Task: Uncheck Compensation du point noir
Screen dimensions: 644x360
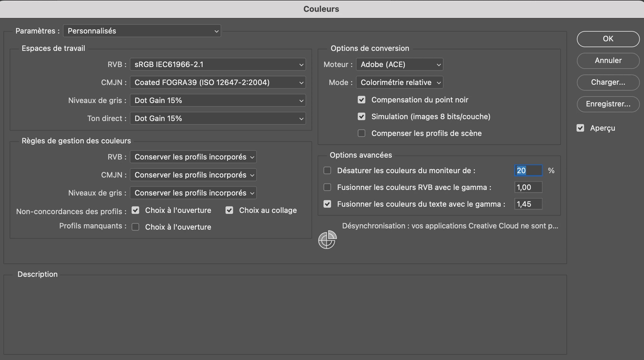Action: tap(361, 100)
